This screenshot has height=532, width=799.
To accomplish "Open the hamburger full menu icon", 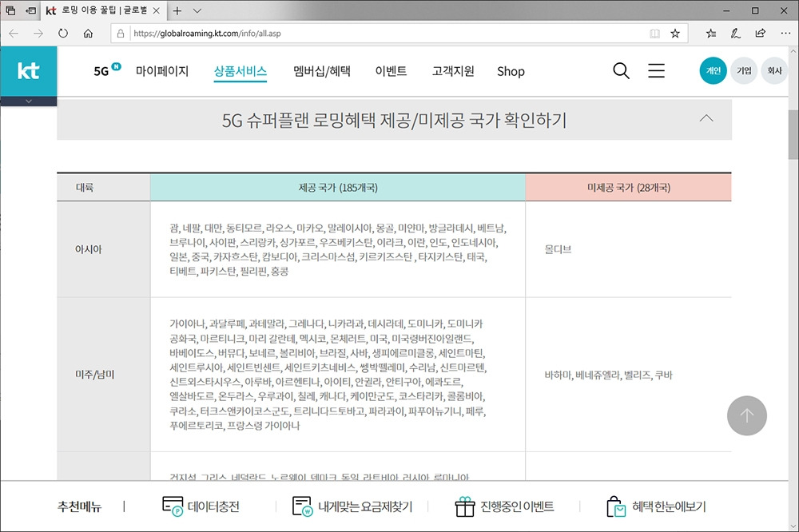I will (656, 71).
